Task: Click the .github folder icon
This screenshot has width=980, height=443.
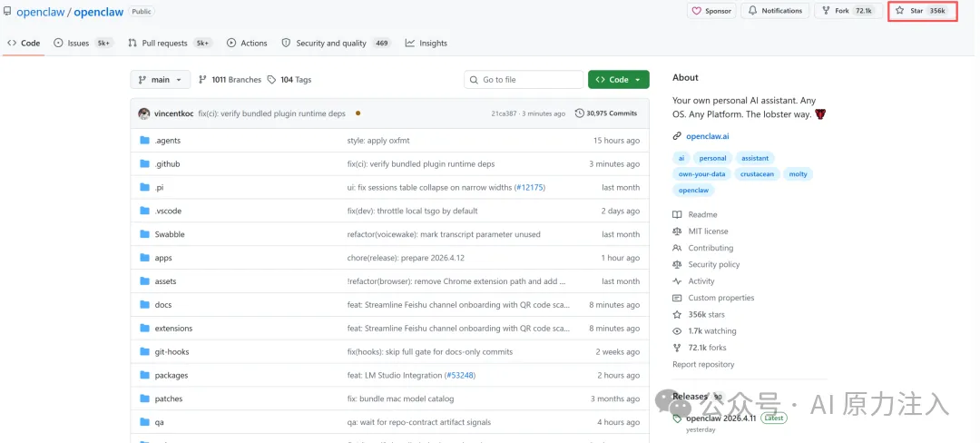Action: click(145, 163)
